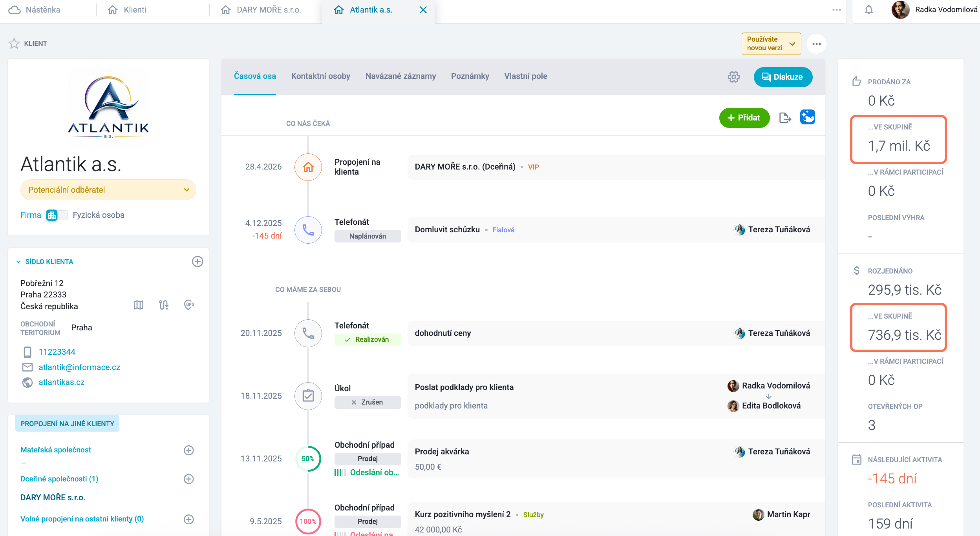The image size is (980, 536).
Task: Click the green Přidat button
Action: (744, 118)
